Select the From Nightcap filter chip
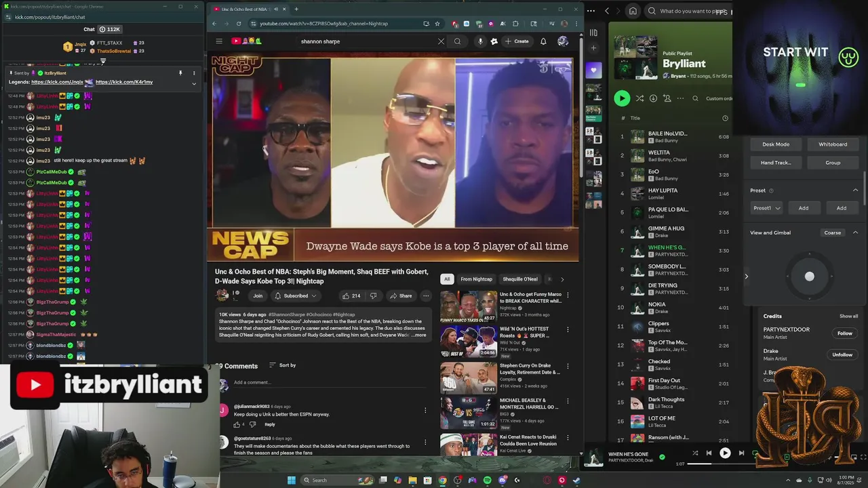This screenshot has width=868, height=488. [x=477, y=279]
